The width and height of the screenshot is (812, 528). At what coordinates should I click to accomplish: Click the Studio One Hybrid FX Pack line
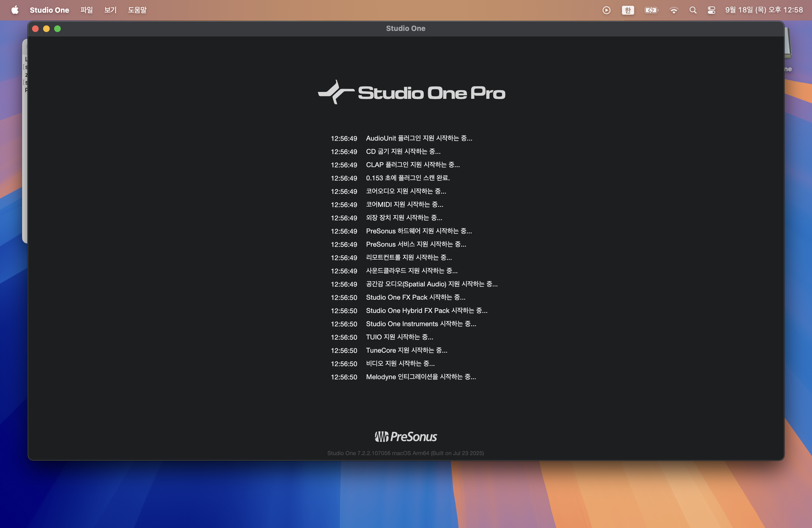[409, 311]
